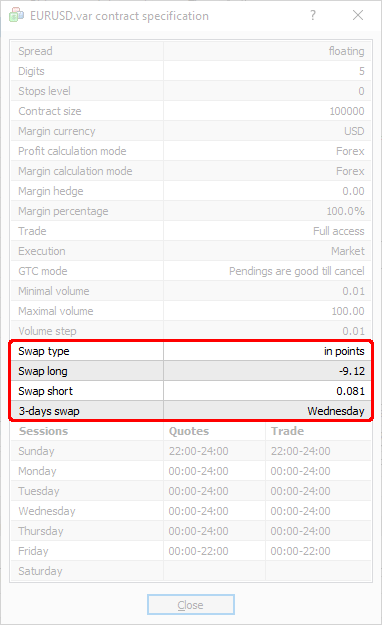
Task: Close the dialog with the X icon
Action: [x=358, y=15]
